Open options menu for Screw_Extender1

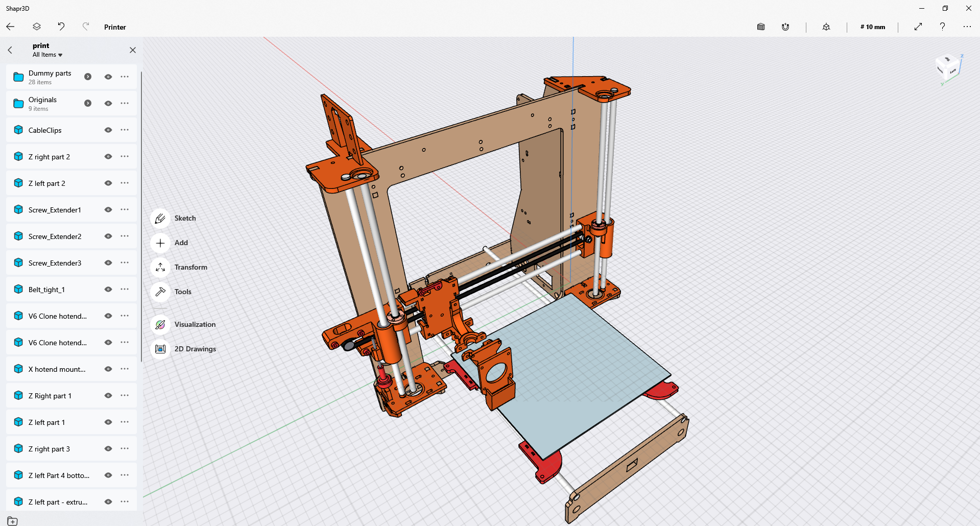tap(124, 209)
